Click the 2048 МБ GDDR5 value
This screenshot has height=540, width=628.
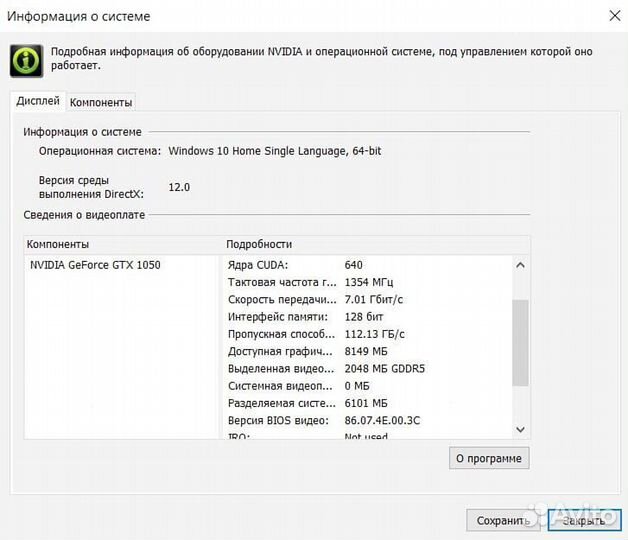pos(384,369)
